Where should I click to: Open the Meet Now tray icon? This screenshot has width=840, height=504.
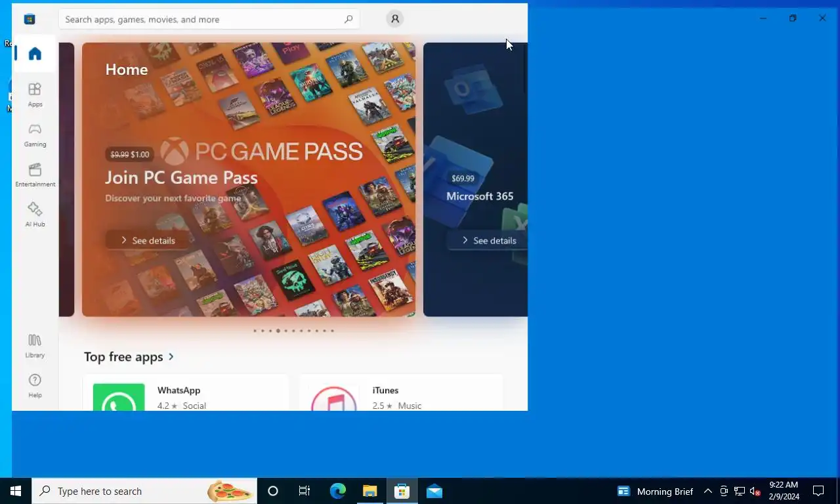[x=724, y=491]
